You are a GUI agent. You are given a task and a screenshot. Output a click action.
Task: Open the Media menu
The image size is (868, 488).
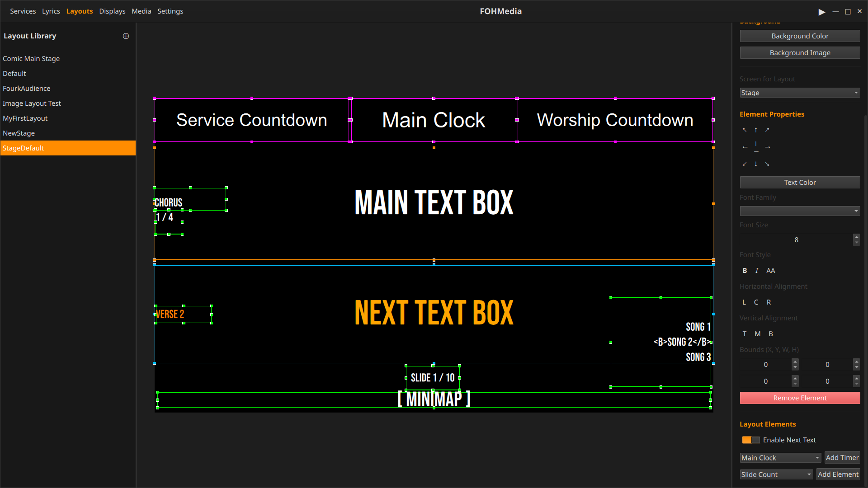(x=142, y=11)
